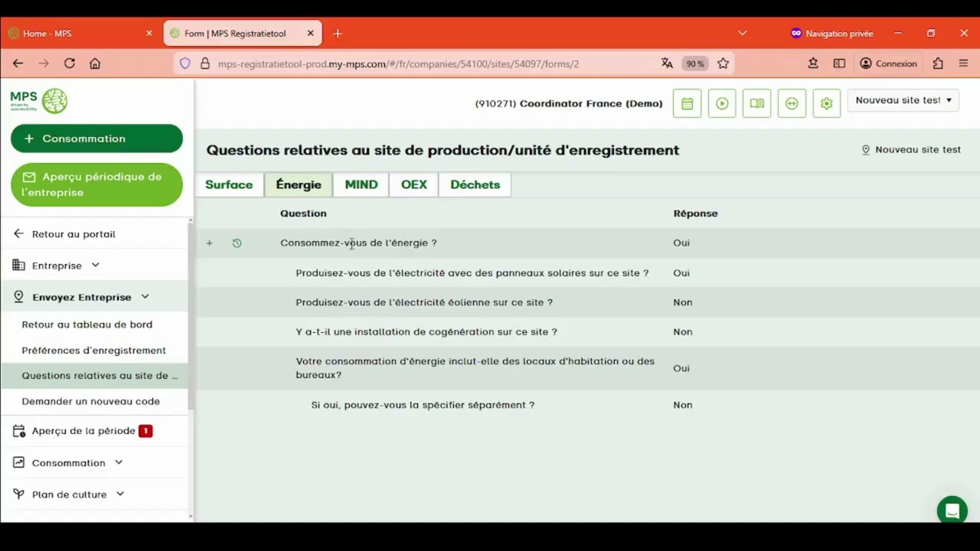Click the sidebar scroll down arrow
Image resolution: width=980 pixels, height=551 pixels.
191,517
